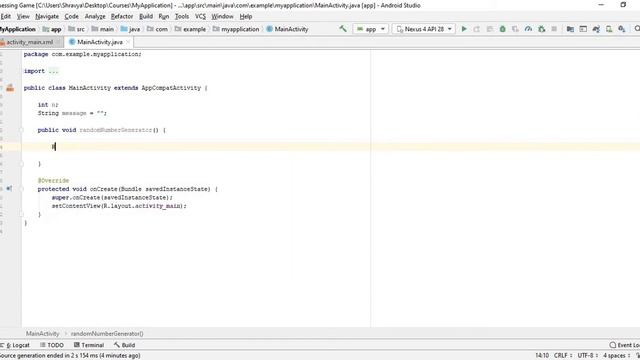This screenshot has width=640, height=360.
Task: Click the Stop square icon in toolbar
Action: pyautogui.click(x=554, y=29)
